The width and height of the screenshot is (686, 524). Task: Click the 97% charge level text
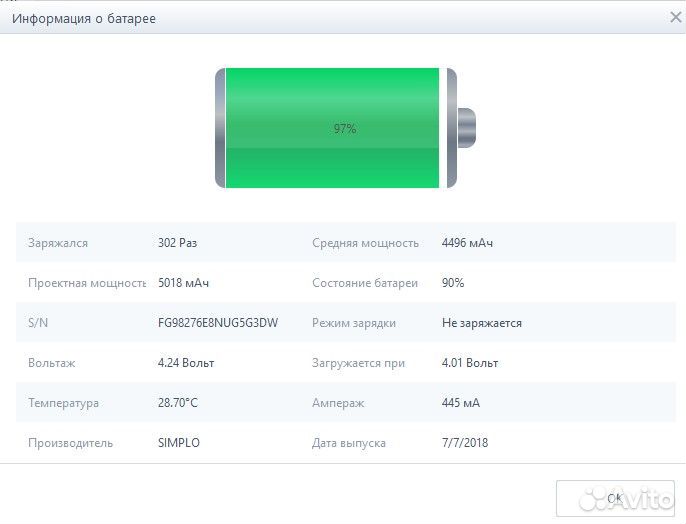click(345, 129)
